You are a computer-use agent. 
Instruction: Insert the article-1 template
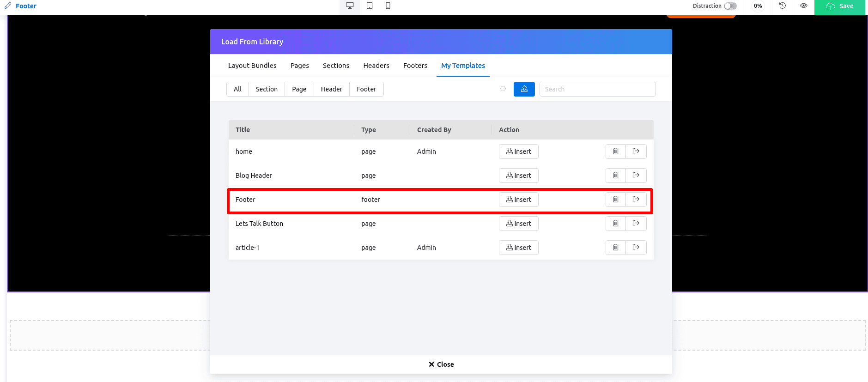tap(519, 248)
